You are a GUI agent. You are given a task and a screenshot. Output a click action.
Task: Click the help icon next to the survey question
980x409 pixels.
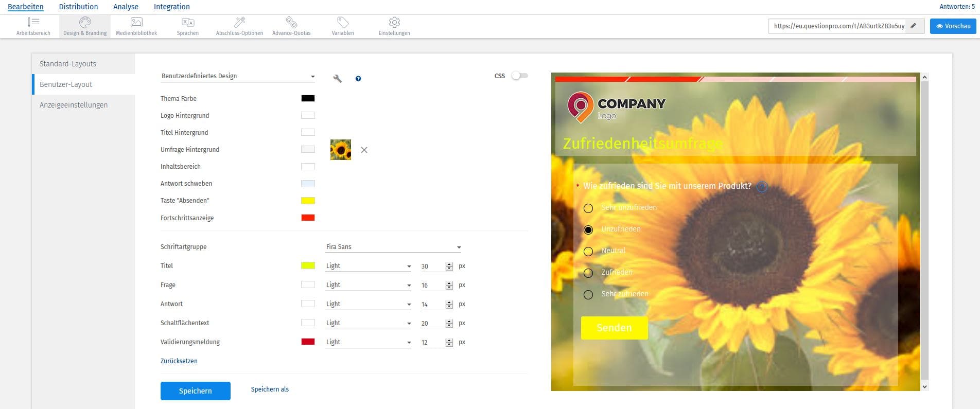(762, 187)
